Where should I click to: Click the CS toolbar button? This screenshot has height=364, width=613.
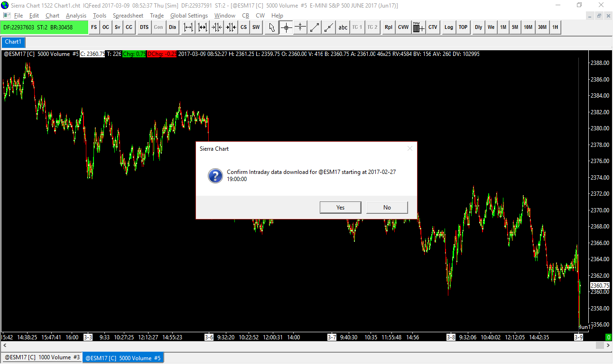click(243, 27)
